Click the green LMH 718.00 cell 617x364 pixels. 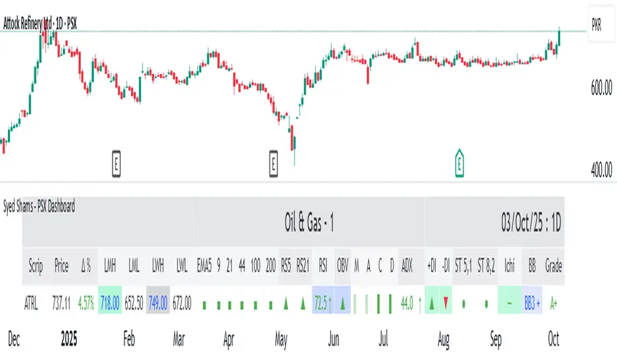[110, 304]
